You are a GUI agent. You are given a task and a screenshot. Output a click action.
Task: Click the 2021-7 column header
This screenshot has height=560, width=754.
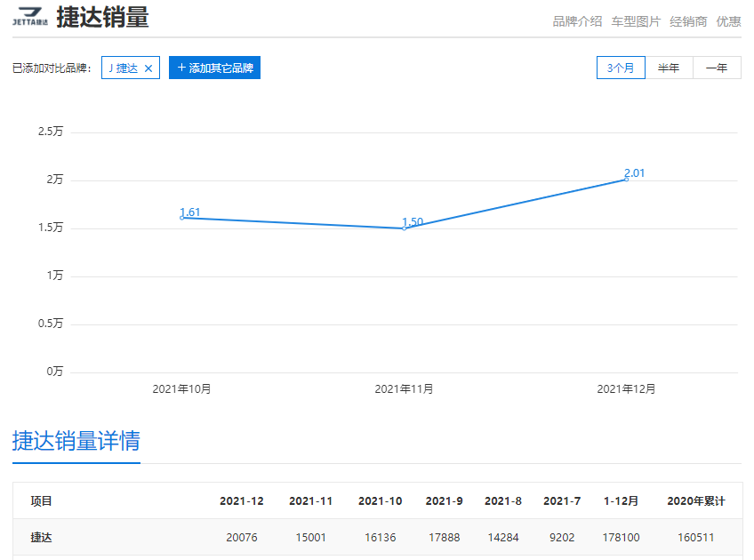click(x=562, y=500)
